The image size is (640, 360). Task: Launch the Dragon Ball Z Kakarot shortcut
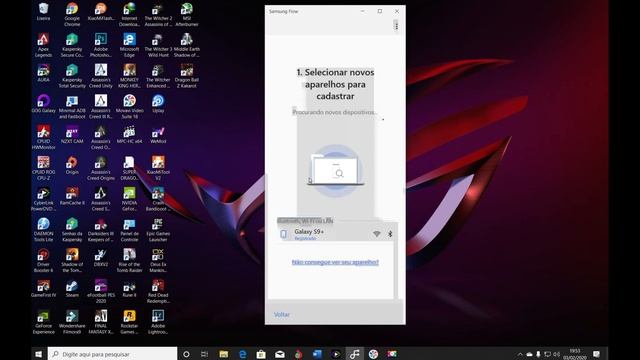pyautogui.click(x=187, y=76)
